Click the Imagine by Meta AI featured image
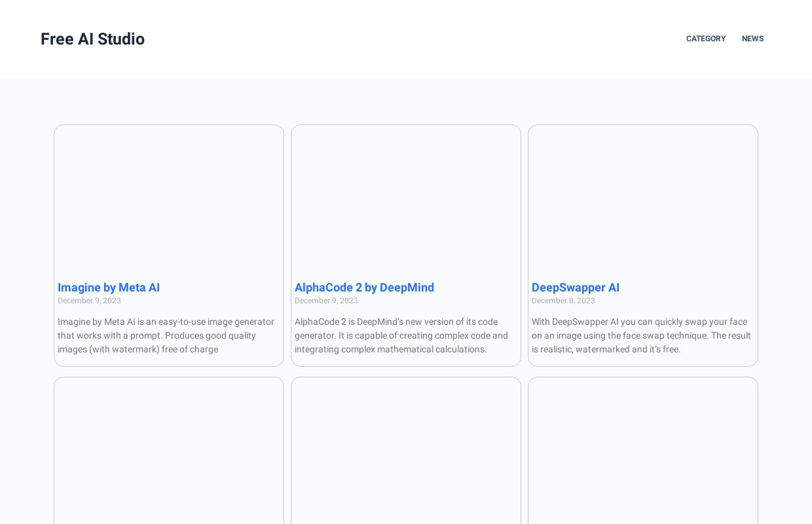812x524 pixels. tap(169, 196)
